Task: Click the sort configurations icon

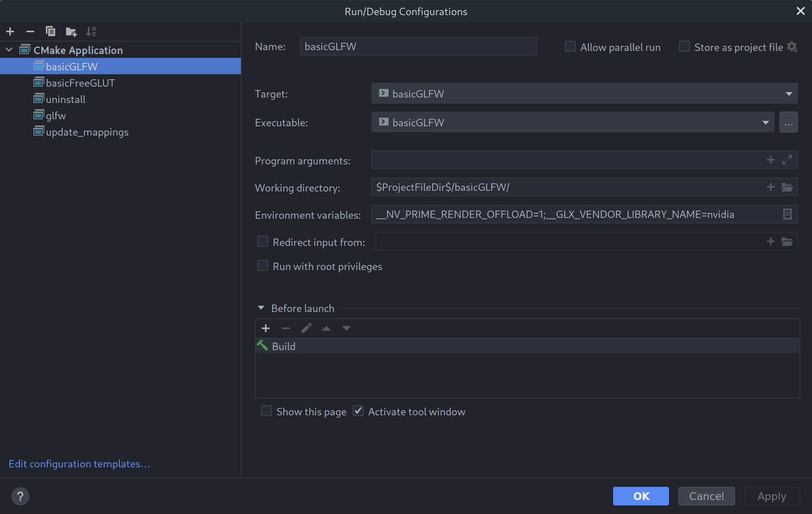Action: (92, 31)
